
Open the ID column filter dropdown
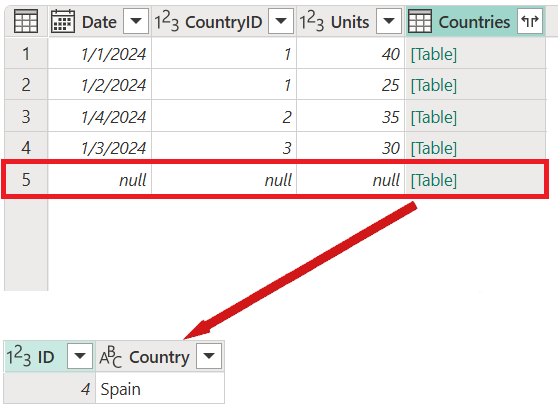80,356
